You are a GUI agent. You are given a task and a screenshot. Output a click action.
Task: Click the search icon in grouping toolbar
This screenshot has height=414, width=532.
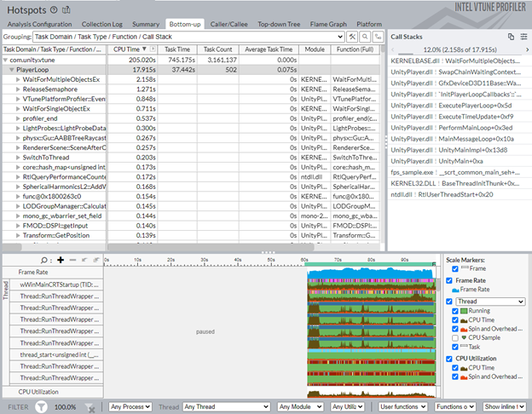coord(365,37)
